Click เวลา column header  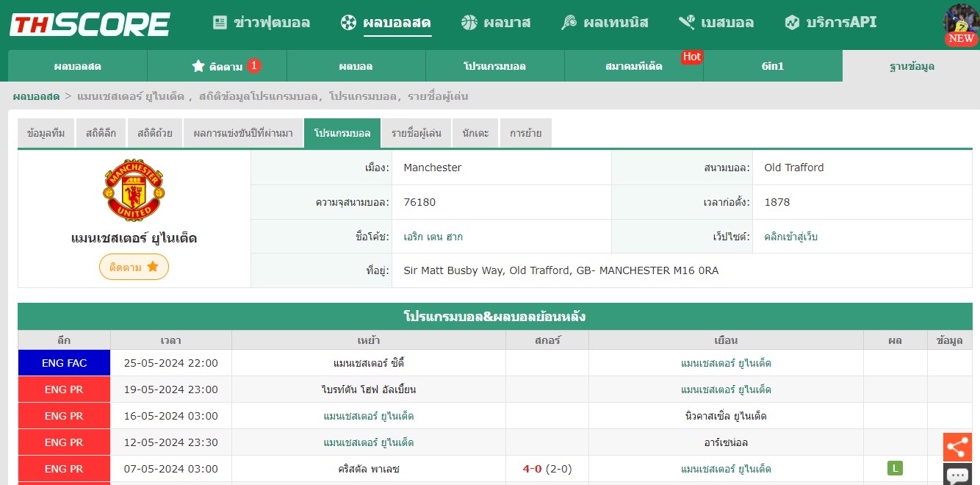pyautogui.click(x=171, y=340)
